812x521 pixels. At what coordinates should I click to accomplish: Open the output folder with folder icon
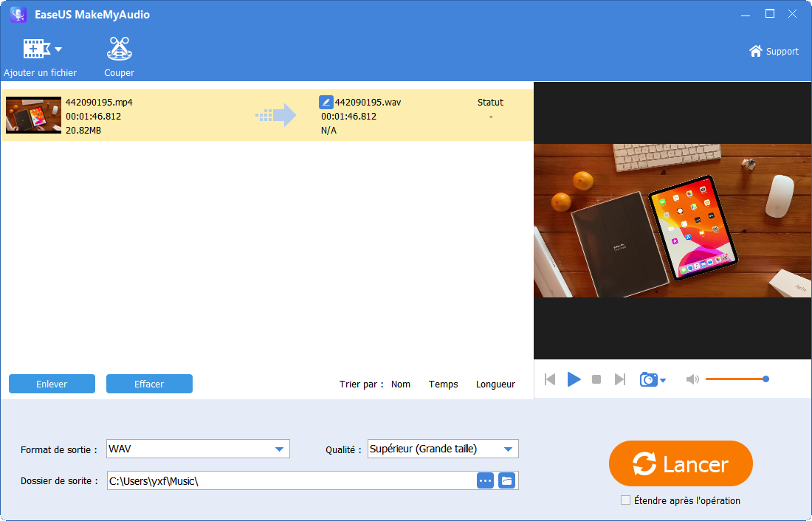click(507, 481)
